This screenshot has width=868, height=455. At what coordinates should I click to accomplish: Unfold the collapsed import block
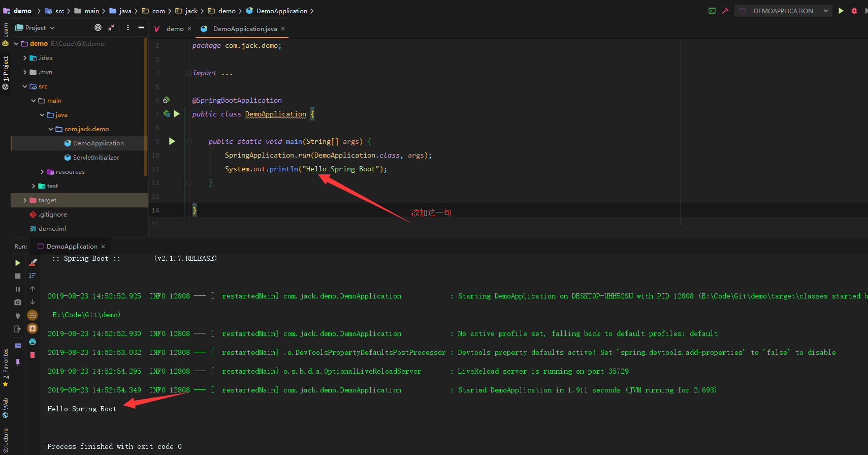pos(189,73)
